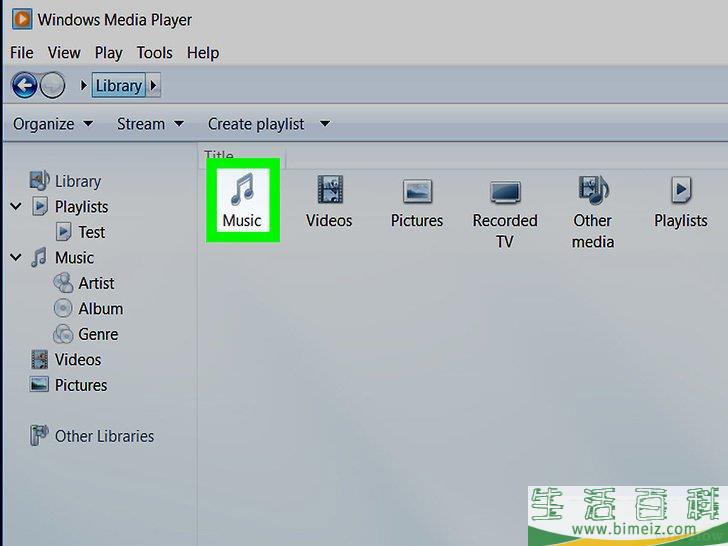This screenshot has width=728, height=546.
Task: Click the Pictures icon in the sidebar
Action: 39,384
